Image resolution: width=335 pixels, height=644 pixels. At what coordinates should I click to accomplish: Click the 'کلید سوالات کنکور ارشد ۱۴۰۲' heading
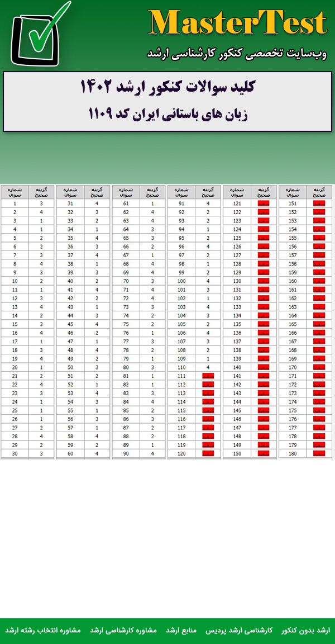(x=167, y=87)
